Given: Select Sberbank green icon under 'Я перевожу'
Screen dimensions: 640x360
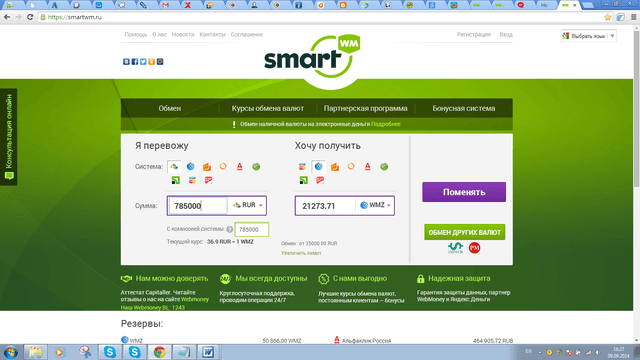Looking at the screenshot, I should coord(256,167).
